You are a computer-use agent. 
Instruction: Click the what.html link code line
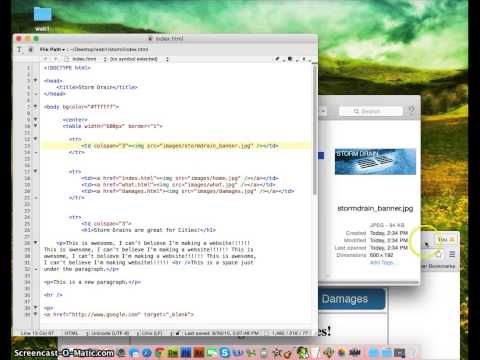[x=178, y=184]
